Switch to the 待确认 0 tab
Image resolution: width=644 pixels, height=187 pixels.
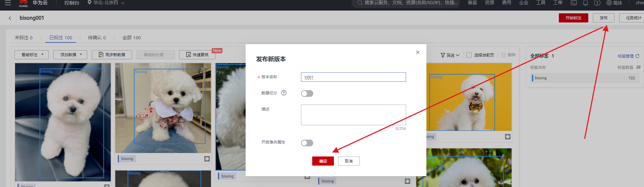pyautogui.click(x=97, y=38)
